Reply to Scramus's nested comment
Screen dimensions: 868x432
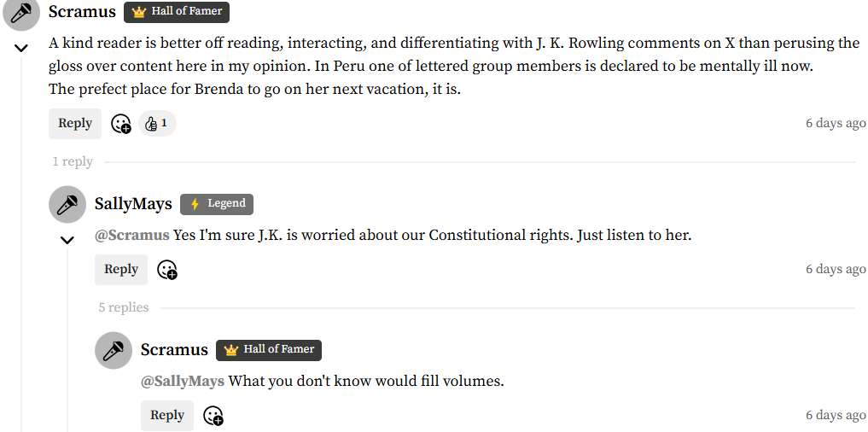pyautogui.click(x=167, y=416)
